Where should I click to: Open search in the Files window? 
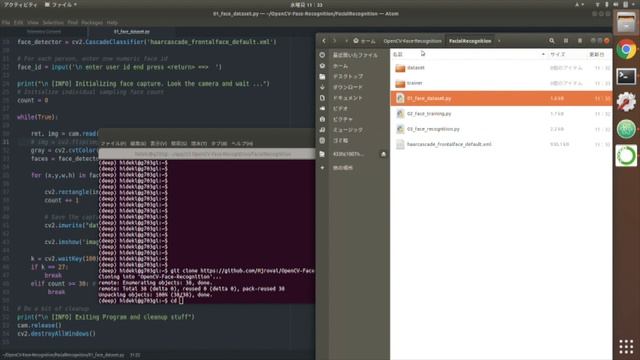tap(552, 41)
